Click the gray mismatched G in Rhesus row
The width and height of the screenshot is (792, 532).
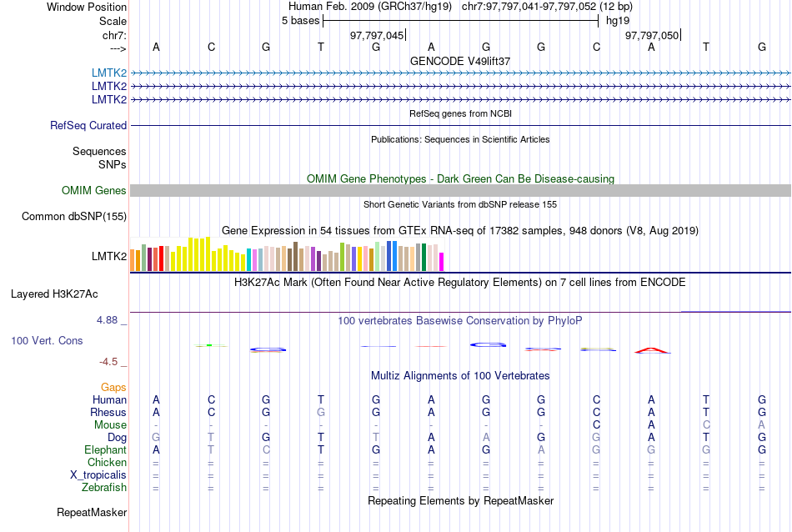[321, 412]
